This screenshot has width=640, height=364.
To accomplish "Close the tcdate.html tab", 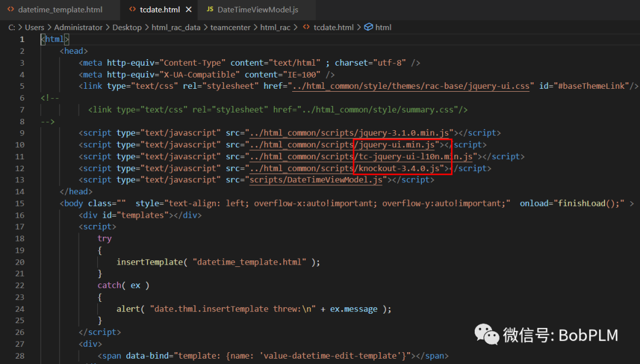I will (x=188, y=9).
